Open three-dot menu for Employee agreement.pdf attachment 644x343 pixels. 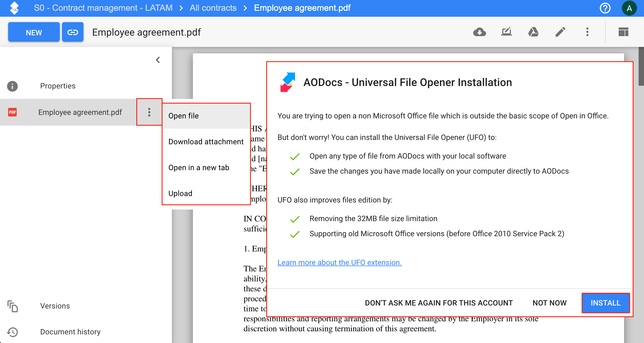click(149, 112)
